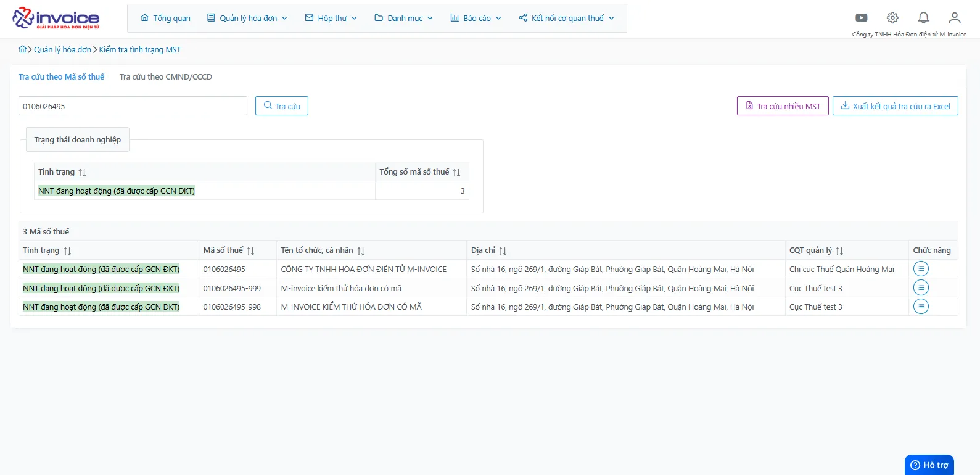Click the Tra cứu nhiều MST button
The image size is (980, 475).
point(783,105)
